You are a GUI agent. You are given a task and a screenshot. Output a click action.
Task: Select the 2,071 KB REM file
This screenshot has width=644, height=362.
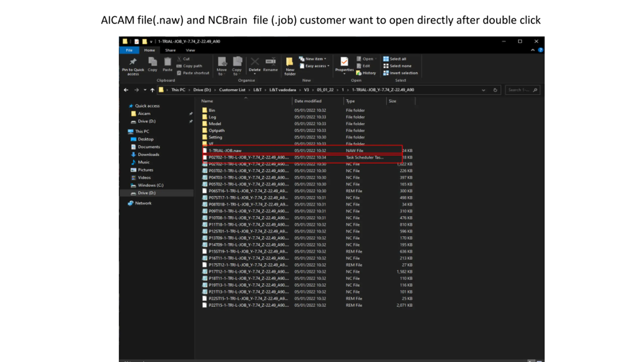pyautogui.click(x=307, y=305)
